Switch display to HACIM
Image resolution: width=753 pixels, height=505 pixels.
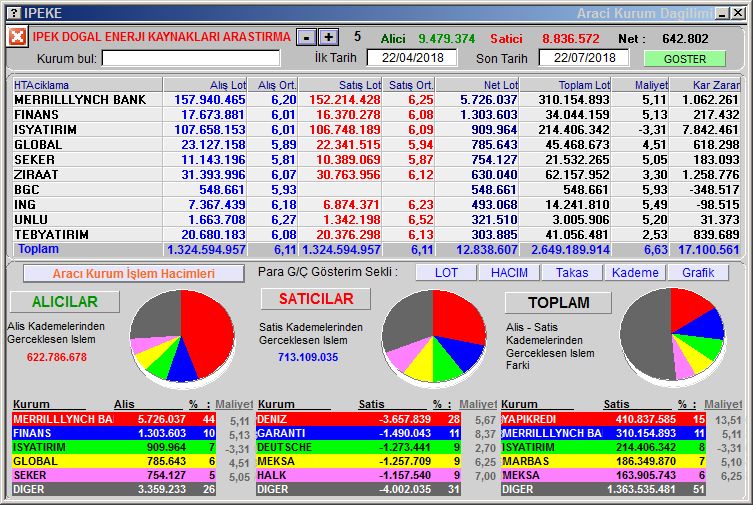pos(509,273)
